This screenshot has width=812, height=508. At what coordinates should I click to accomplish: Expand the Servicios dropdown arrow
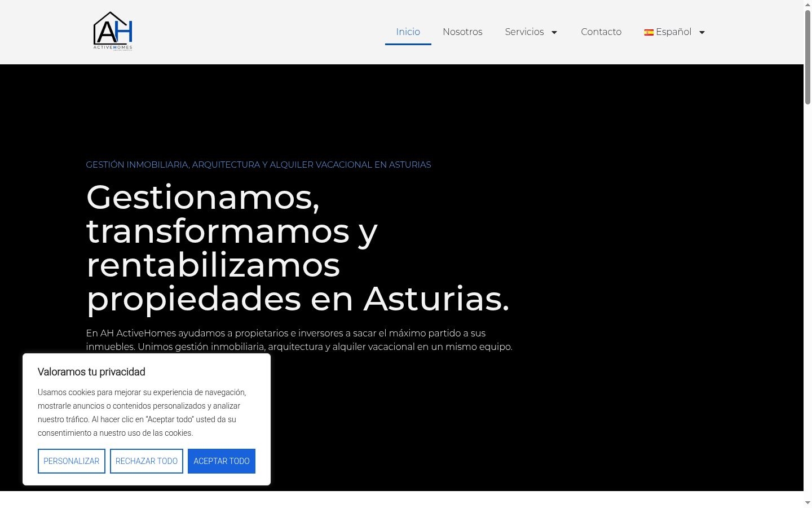tap(554, 32)
